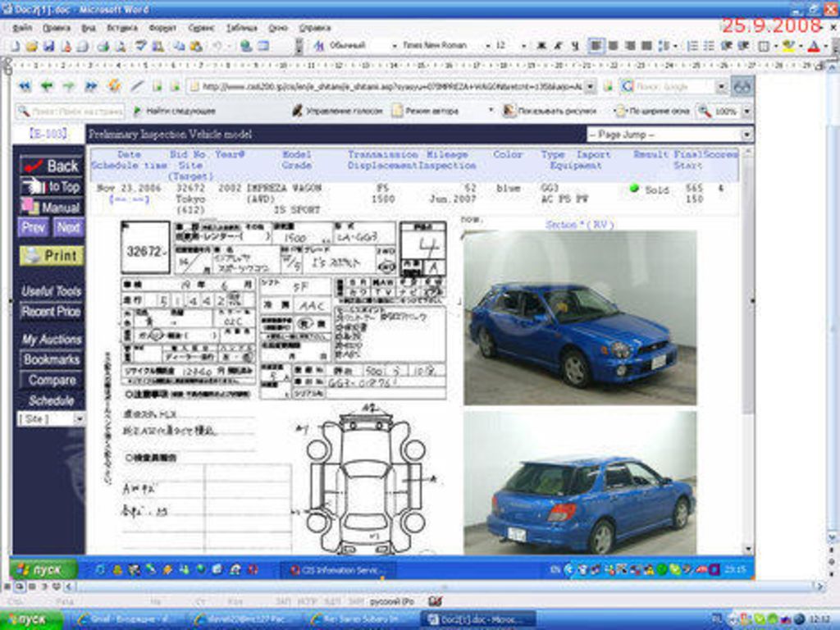The width and height of the screenshot is (840, 630).
Task: Click Recent Price in the pictured sidebar
Action: click(x=52, y=312)
